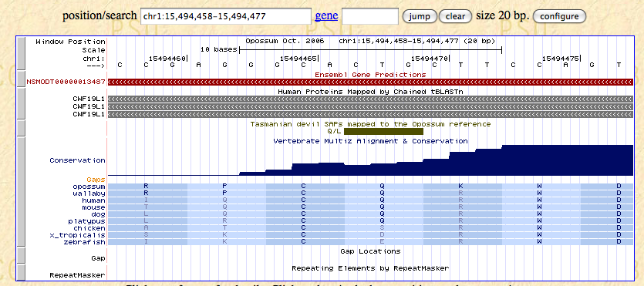This screenshot has width=644, height=286.
Task: Click the Q/L olive SAP item bar
Action: (383, 131)
